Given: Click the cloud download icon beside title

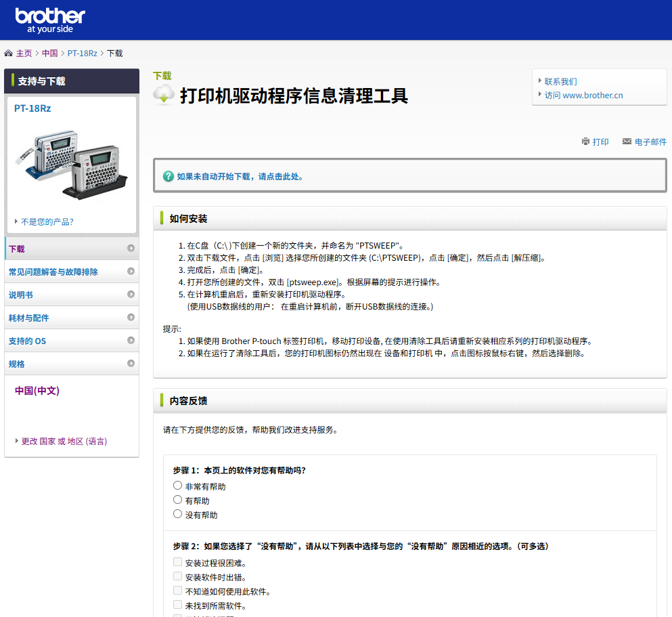Looking at the screenshot, I should pos(164,95).
